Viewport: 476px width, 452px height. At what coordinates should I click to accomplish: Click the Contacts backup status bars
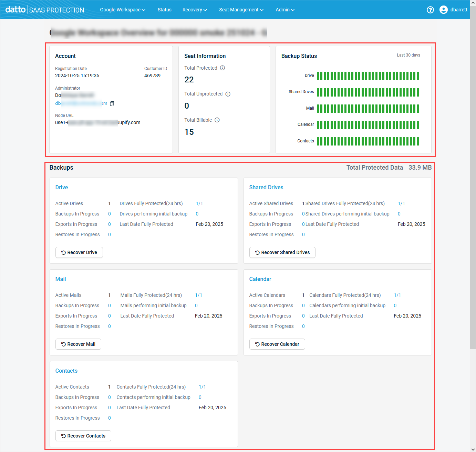[x=368, y=141]
